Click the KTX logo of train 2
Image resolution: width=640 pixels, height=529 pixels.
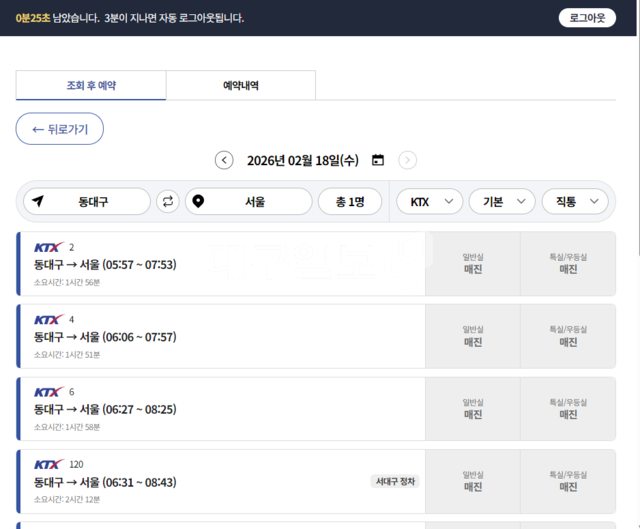pyautogui.click(x=49, y=247)
